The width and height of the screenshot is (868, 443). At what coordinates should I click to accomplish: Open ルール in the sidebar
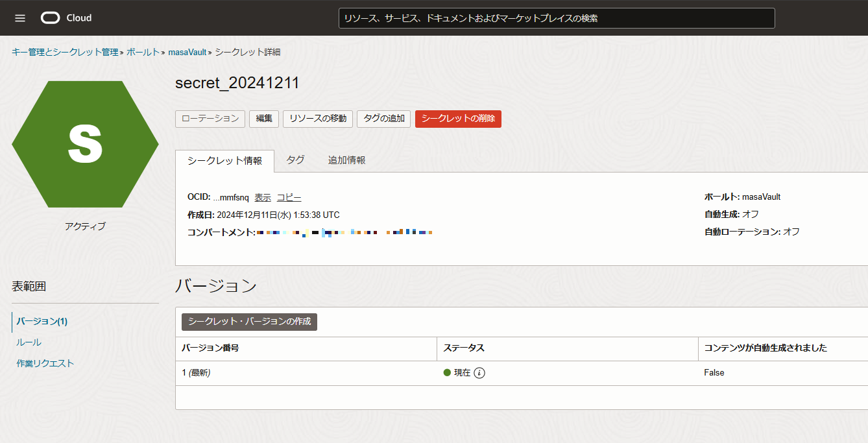click(x=29, y=342)
